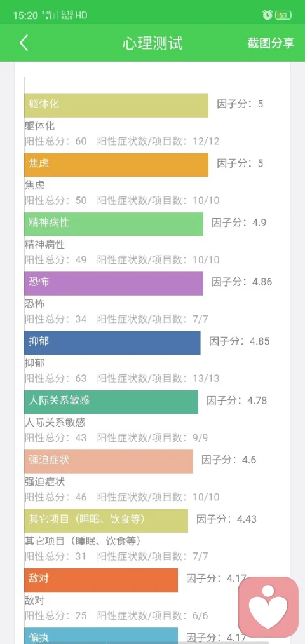Select the purple 恐怖 bar
Image resolution: width=305 pixels, height=644 pixels.
pos(114,283)
